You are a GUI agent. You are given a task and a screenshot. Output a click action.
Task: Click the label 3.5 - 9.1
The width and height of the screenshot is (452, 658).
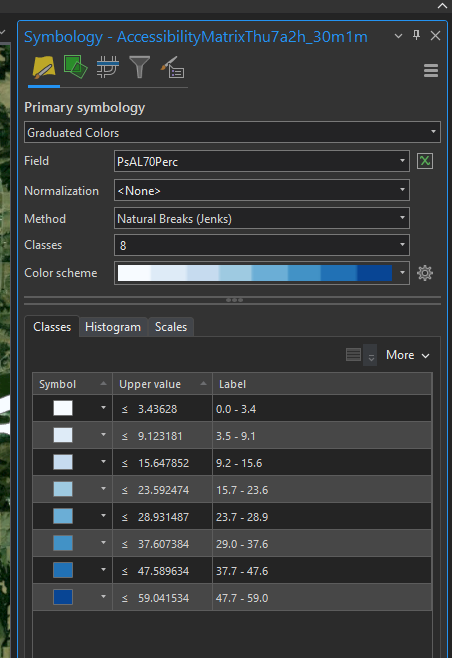(235, 436)
